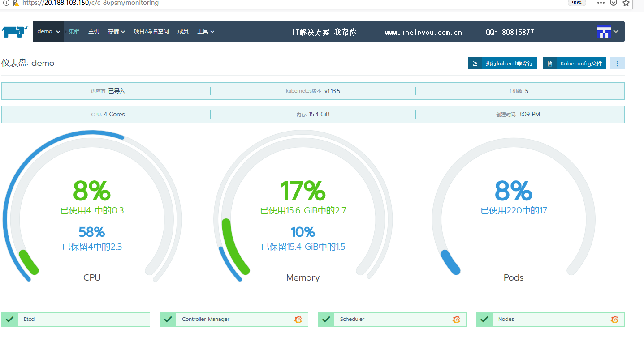Select the 集群 menu item

click(x=74, y=31)
